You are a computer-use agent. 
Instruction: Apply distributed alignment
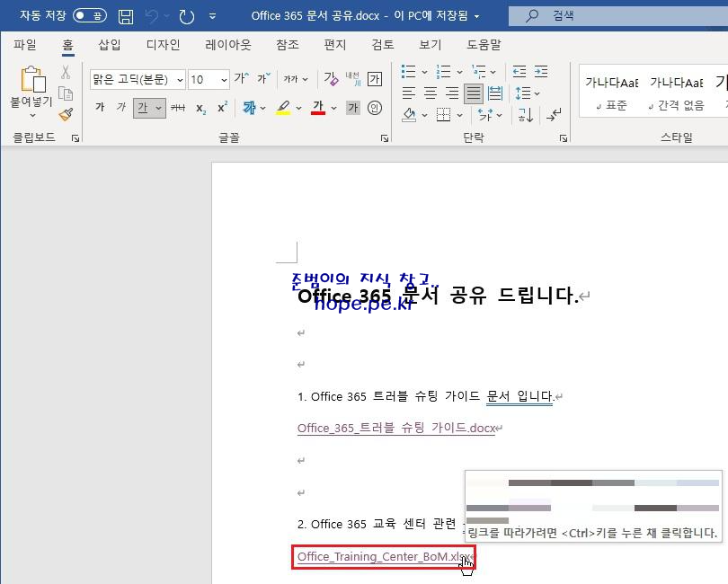click(495, 93)
